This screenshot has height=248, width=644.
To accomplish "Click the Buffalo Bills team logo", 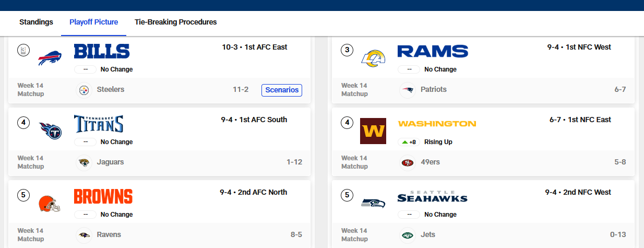I will coord(50,58).
